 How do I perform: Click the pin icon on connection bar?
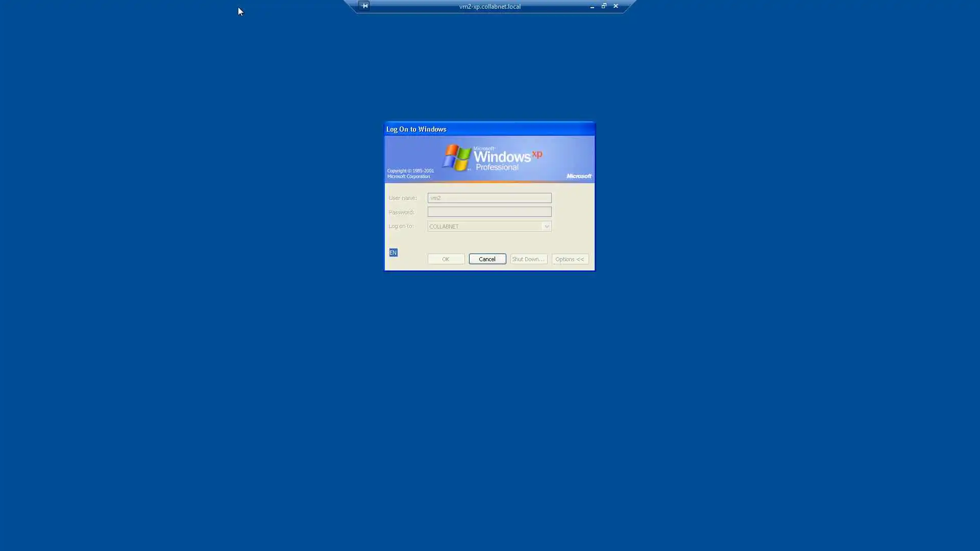[364, 6]
